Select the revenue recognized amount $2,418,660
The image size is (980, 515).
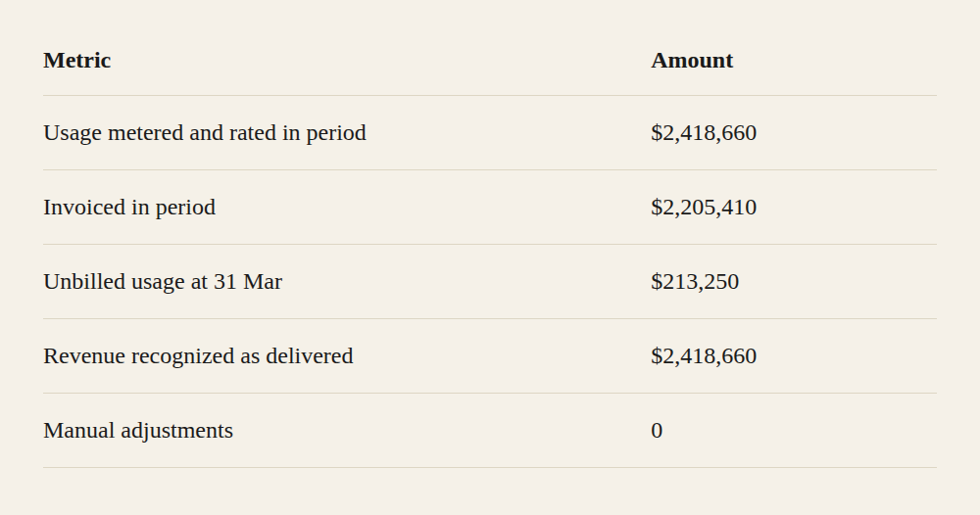pos(703,355)
